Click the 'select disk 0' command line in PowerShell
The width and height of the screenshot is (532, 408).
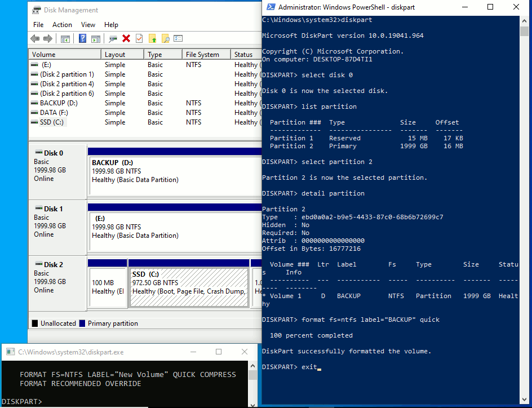click(x=307, y=75)
